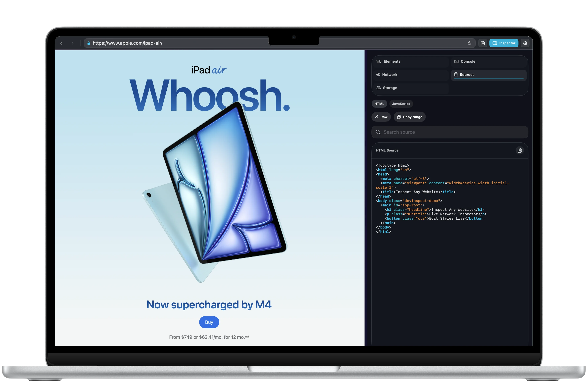Click the blue Buy button
Image resolution: width=588 pixels, height=382 pixels.
[209, 322]
